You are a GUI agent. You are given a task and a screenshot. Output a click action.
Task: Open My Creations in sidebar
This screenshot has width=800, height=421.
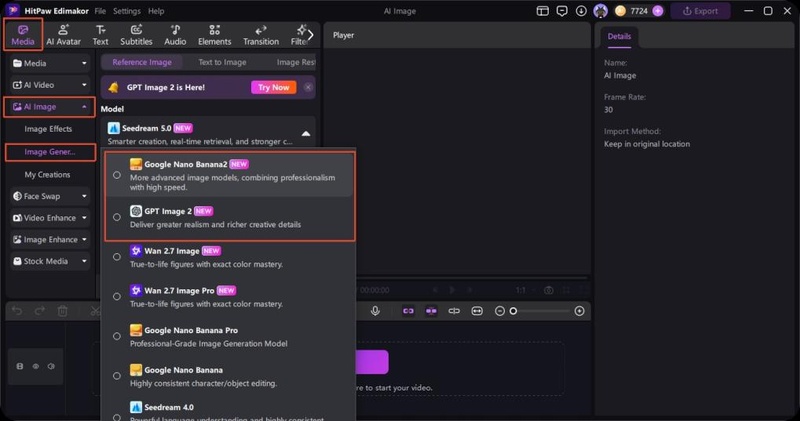click(47, 175)
